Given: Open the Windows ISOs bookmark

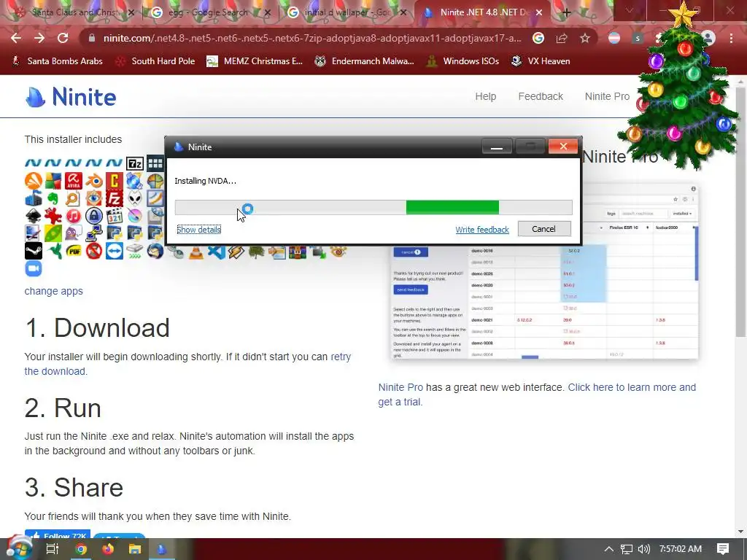Looking at the screenshot, I should point(462,61).
